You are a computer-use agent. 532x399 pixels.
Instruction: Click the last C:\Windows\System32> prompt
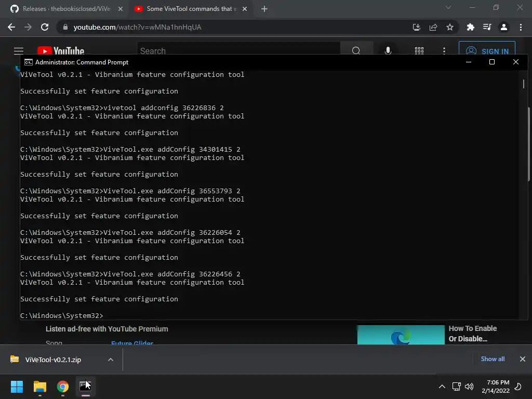[x=62, y=315]
